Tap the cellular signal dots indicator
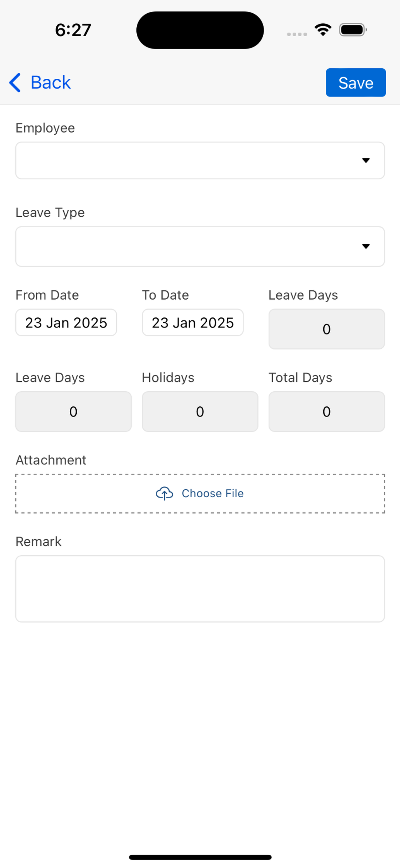 [297, 34]
